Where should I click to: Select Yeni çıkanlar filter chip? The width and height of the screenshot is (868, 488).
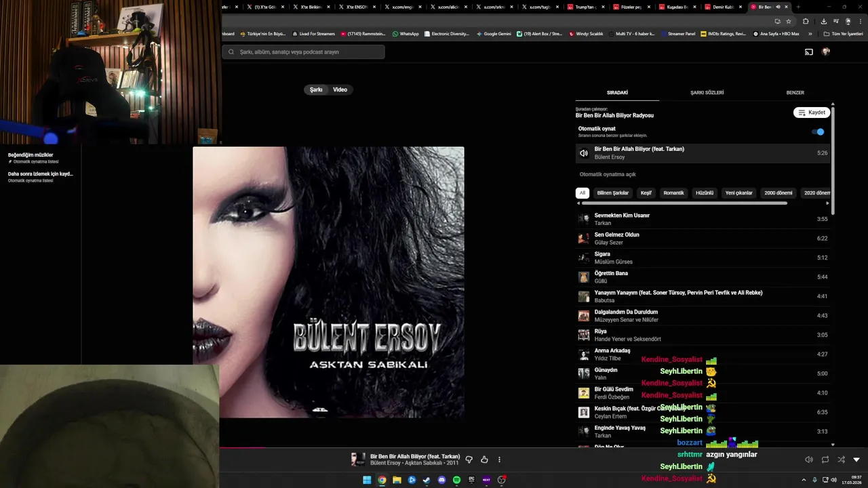[739, 193]
